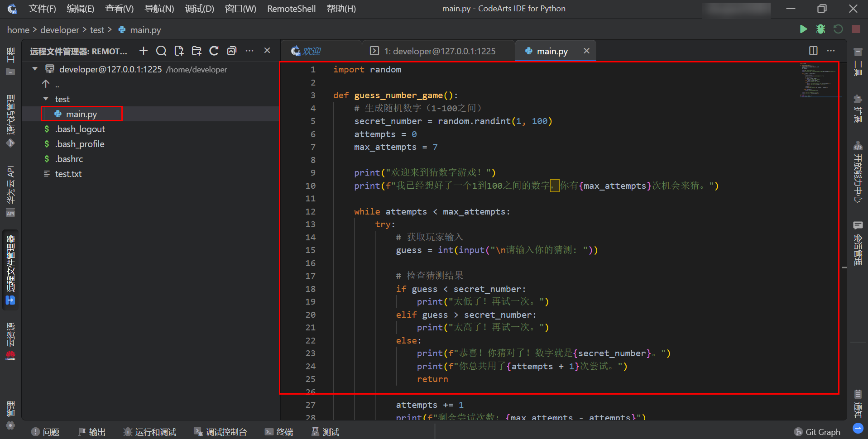Open the remote file manager more options menu
This screenshot has width=868, height=439.
[249, 51]
